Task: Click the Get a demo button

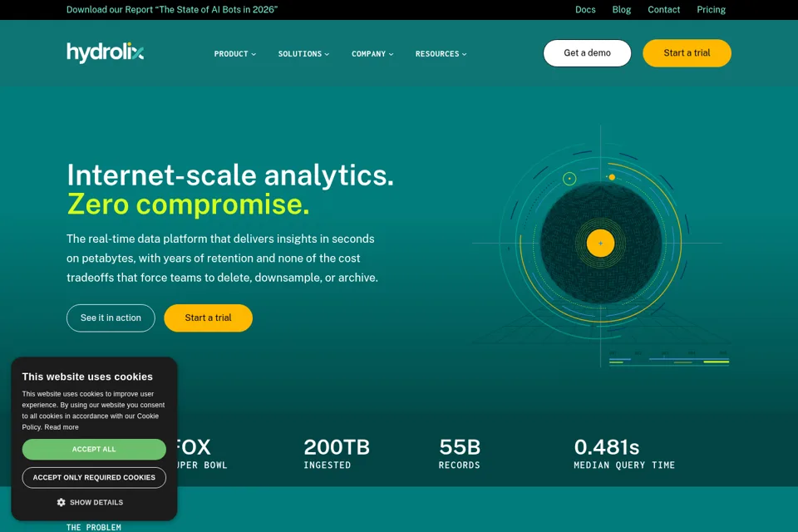Action: 588,53
